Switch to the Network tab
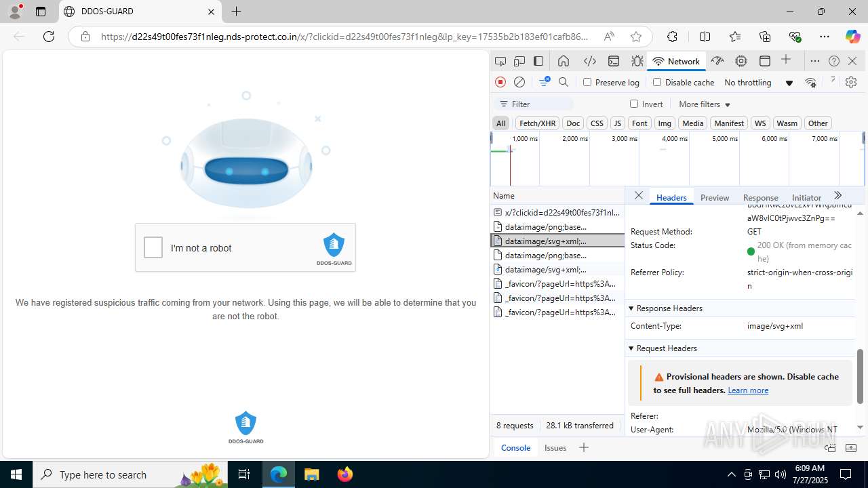868x488 pixels. pyautogui.click(x=676, y=61)
